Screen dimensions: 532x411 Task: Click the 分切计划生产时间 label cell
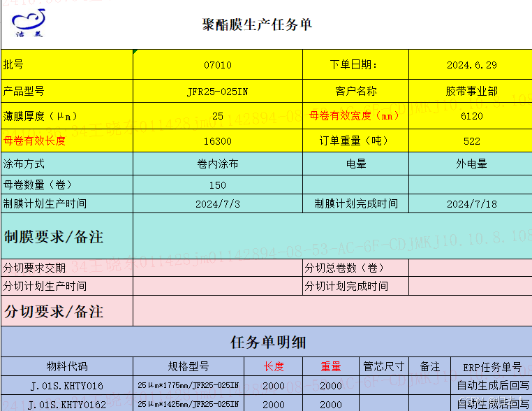click(x=67, y=286)
